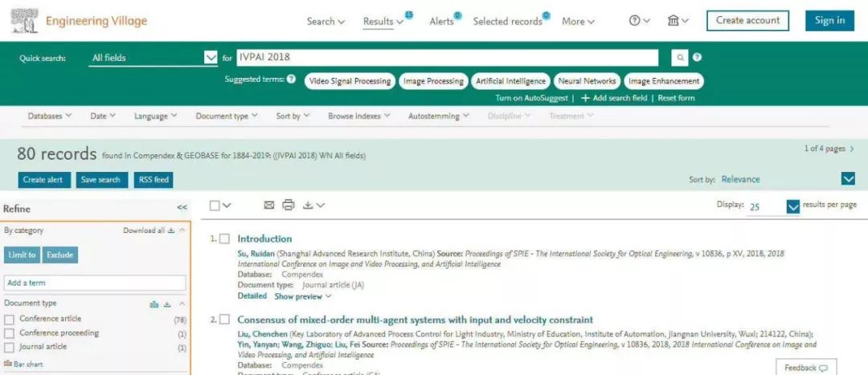Screen dimensions: 868x375
Task: Tick the Conference proceeding checkbox
Action: click(9, 333)
